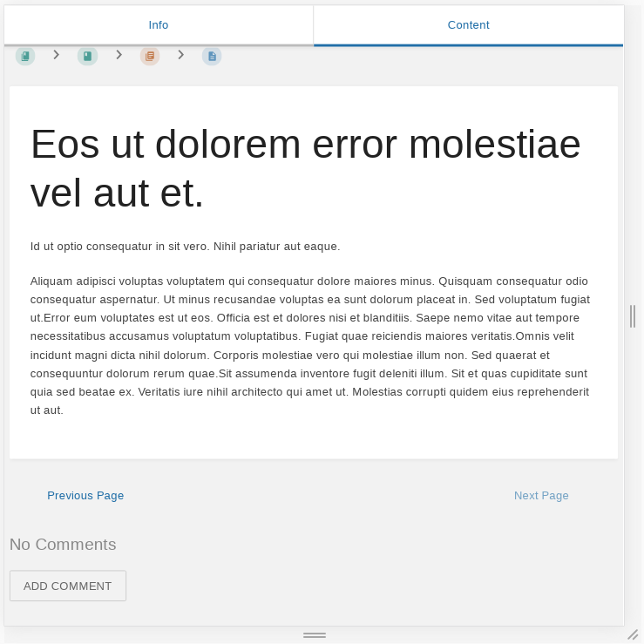Open the shelf breadcrumb icon
This screenshot has height=644, width=644.
tap(25, 56)
